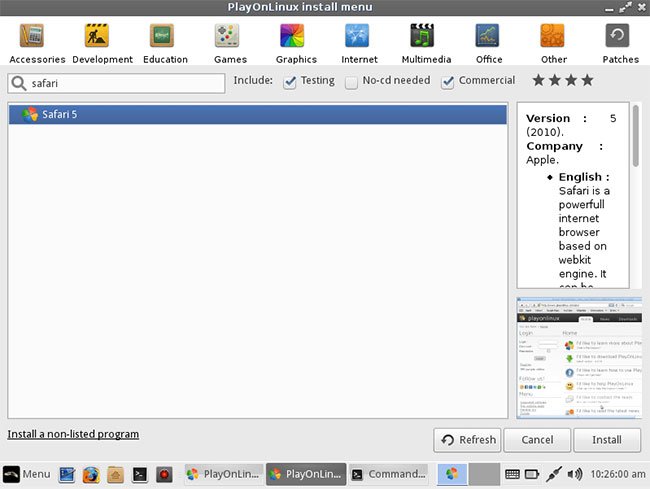Click Install a non-listed program link
The width and height of the screenshot is (650, 489).
pyautogui.click(x=73, y=434)
